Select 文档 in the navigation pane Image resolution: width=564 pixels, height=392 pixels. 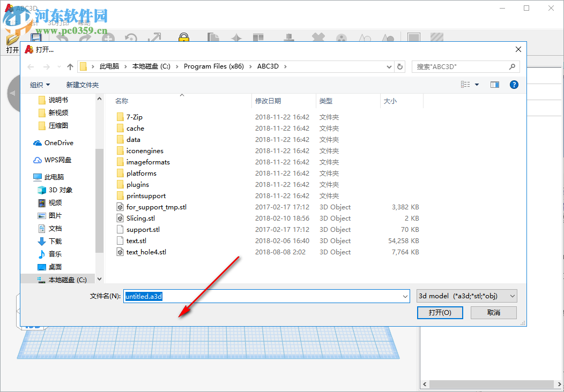click(50, 229)
